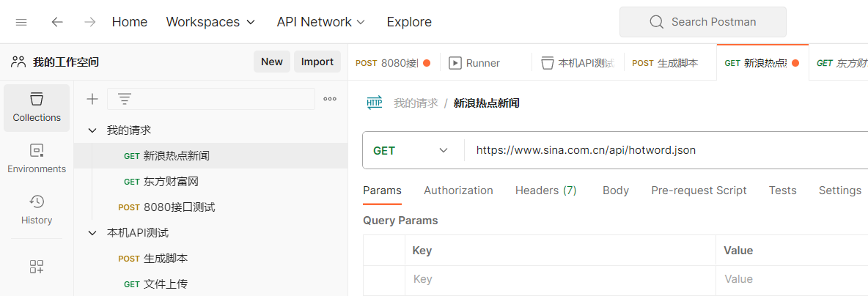The height and width of the screenshot is (296, 868).
Task: Click the 新浪热点新闻 request name in the breadcrumb
Action: (487, 103)
